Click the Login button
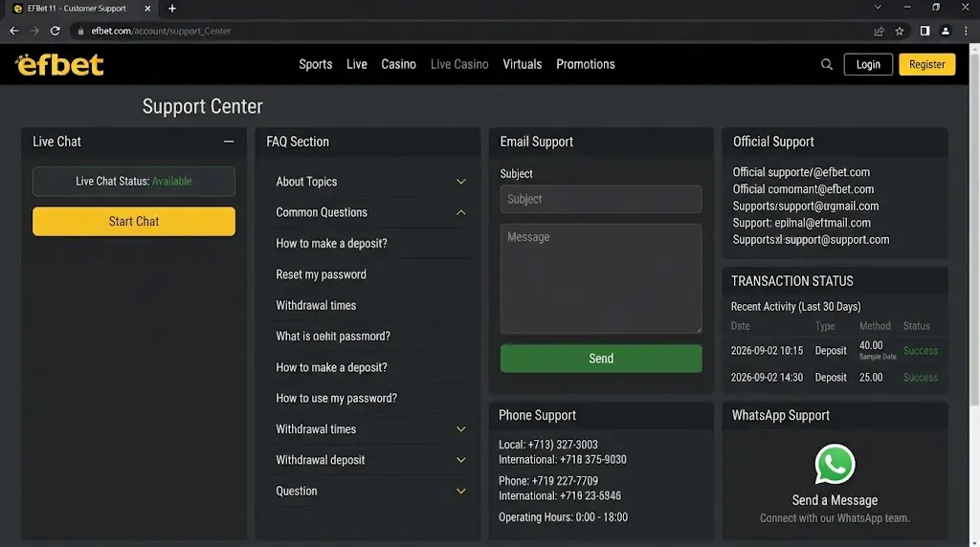The height and width of the screenshot is (547, 980). pyautogui.click(x=868, y=64)
